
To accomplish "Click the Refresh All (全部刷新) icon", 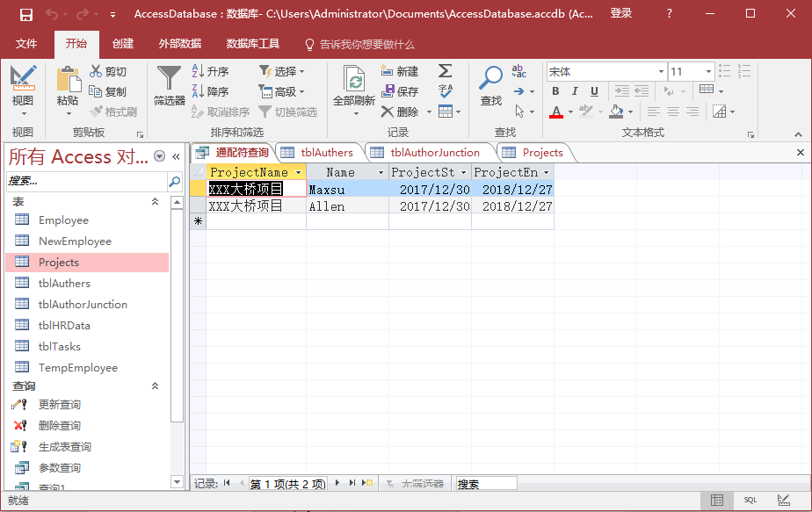I will [x=354, y=82].
